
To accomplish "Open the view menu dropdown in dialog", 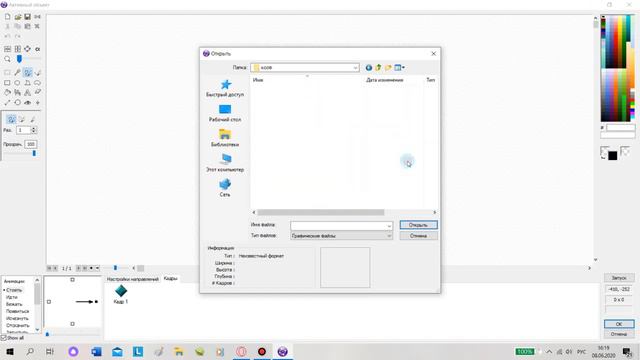I will (x=400, y=67).
